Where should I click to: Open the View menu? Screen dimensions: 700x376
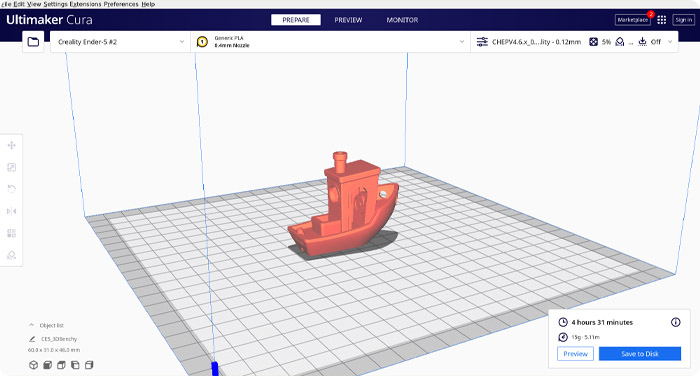point(34,4)
